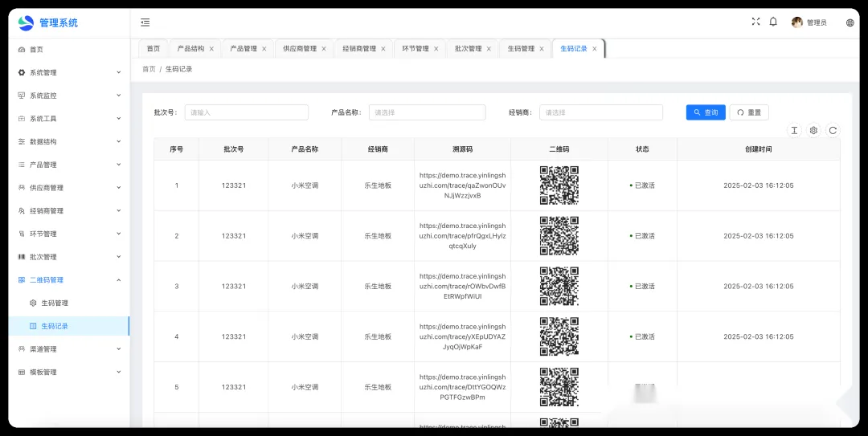
Task: Expand the 供应商管理 sidebar chevron
Action: (118, 188)
